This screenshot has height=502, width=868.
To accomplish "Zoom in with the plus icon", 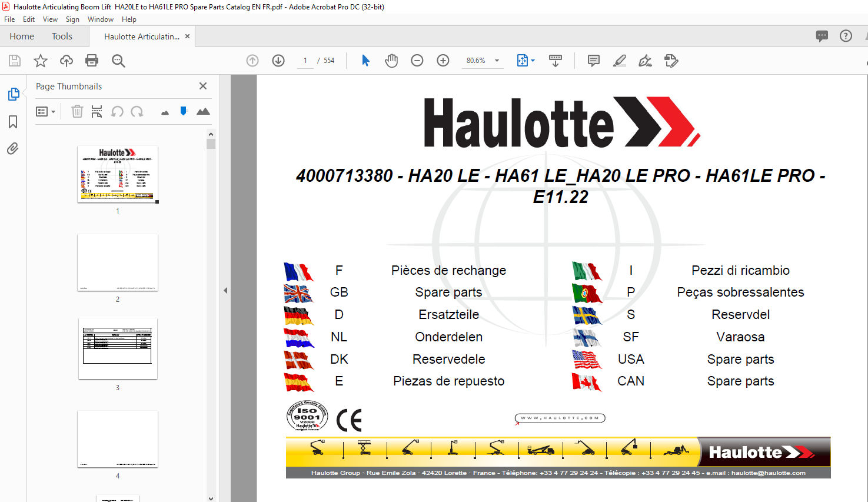I will (443, 61).
